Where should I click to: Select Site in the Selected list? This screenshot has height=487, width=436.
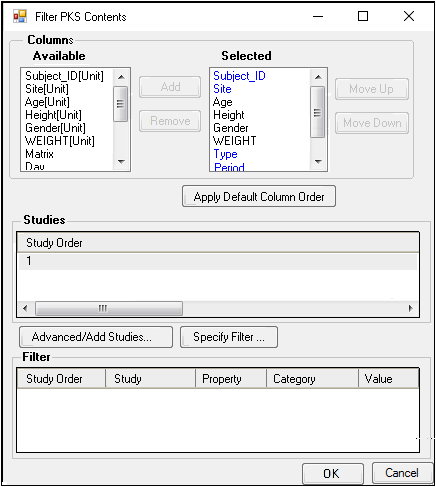click(222, 89)
